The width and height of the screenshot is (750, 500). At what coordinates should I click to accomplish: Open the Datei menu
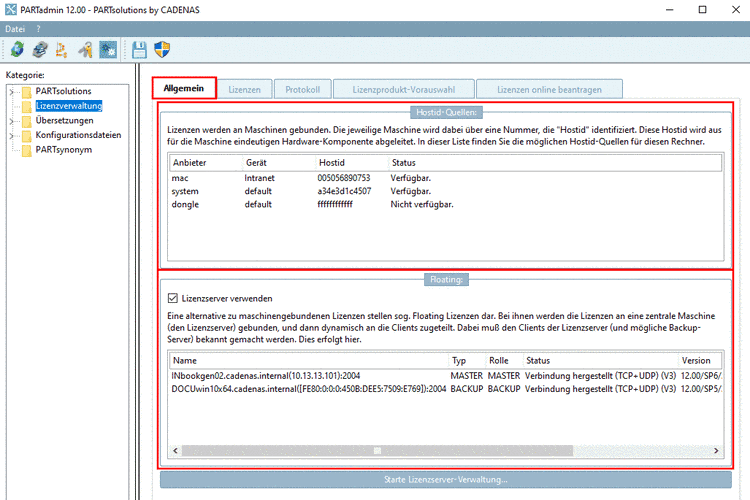(x=15, y=29)
